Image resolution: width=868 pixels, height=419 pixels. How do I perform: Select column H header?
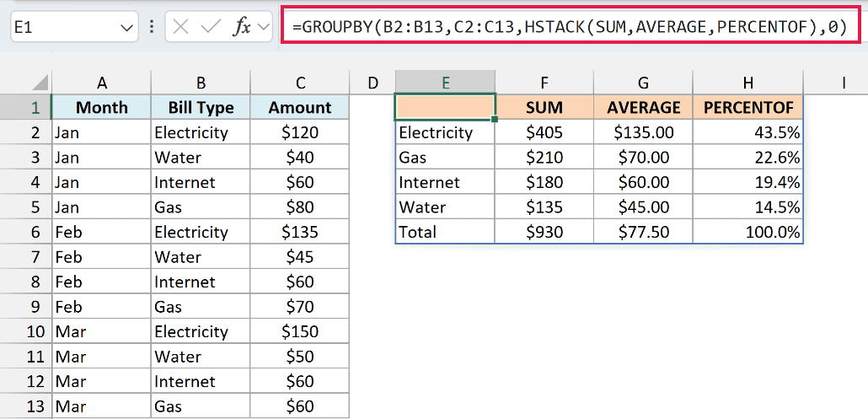747,83
